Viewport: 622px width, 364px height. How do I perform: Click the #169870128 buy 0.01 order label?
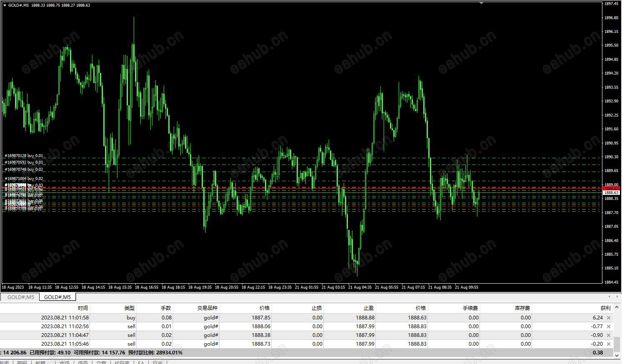pyautogui.click(x=24, y=156)
